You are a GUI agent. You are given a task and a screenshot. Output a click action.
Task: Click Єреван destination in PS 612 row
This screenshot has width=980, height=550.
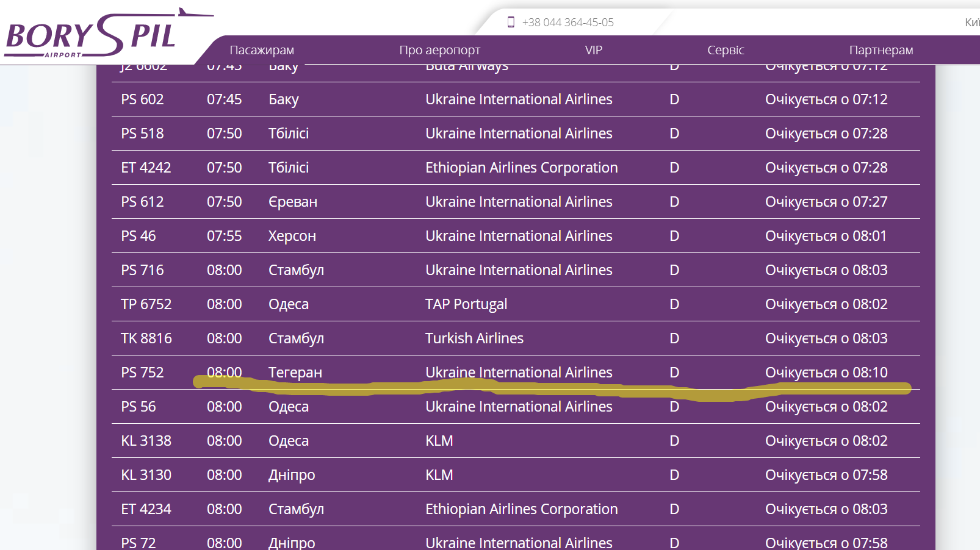click(292, 202)
